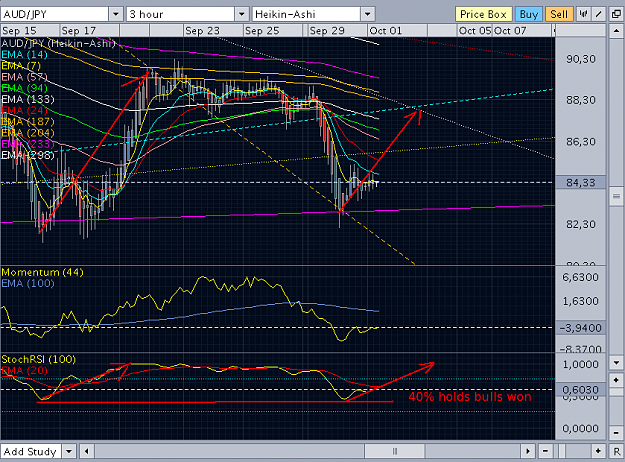Viewport: 625px width, 462px height.
Task: Click the Sep 23 date header
Action: tap(202, 31)
